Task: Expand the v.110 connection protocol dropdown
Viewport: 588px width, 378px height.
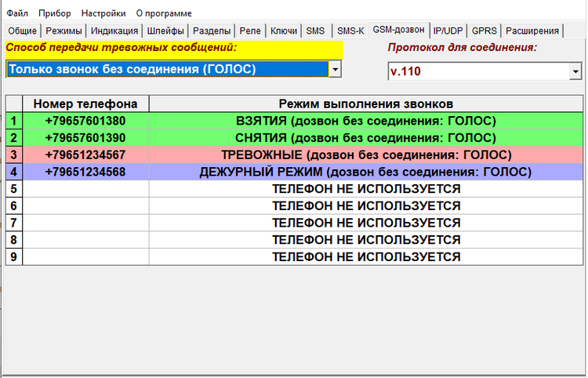Action: [x=574, y=71]
